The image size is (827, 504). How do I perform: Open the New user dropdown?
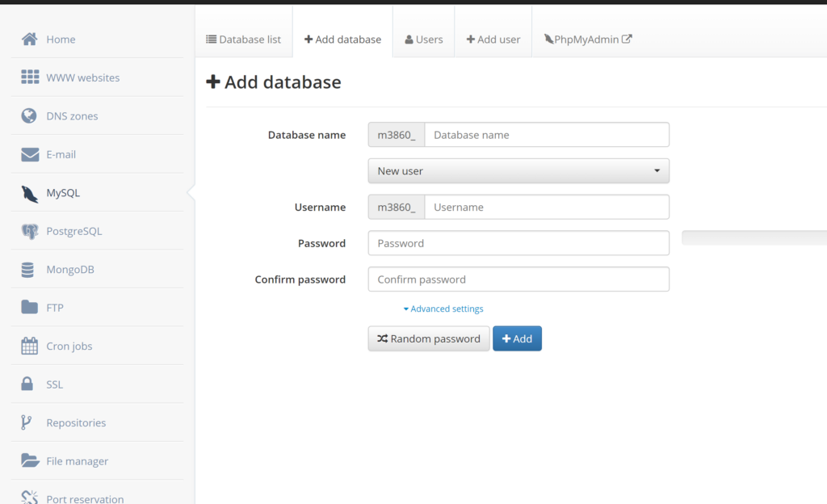[x=518, y=171]
